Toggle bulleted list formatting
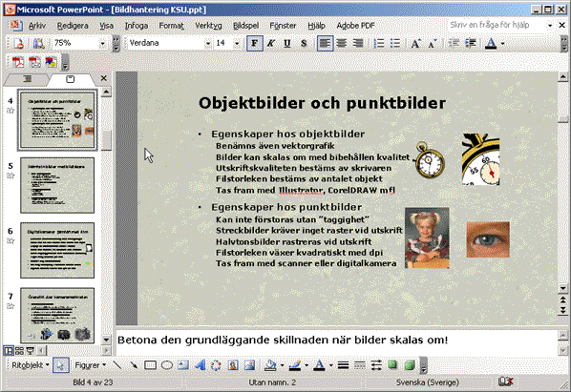This screenshot has width=571, height=392. [395, 44]
